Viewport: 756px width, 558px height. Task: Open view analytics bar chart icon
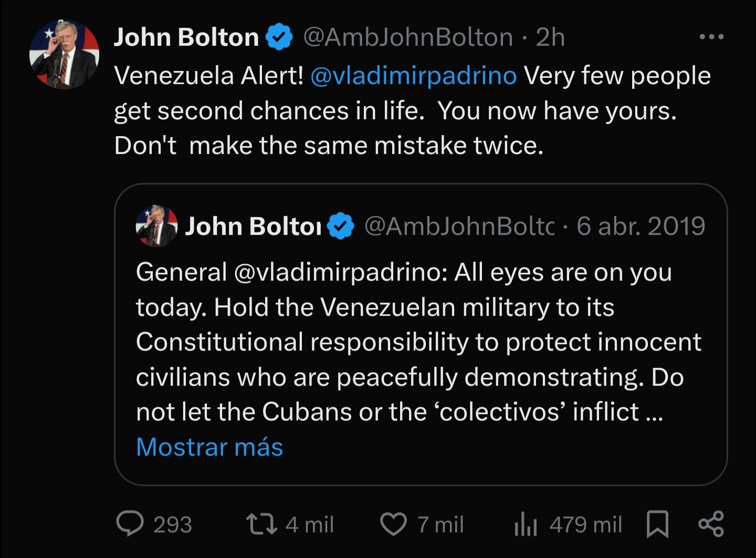[526, 524]
